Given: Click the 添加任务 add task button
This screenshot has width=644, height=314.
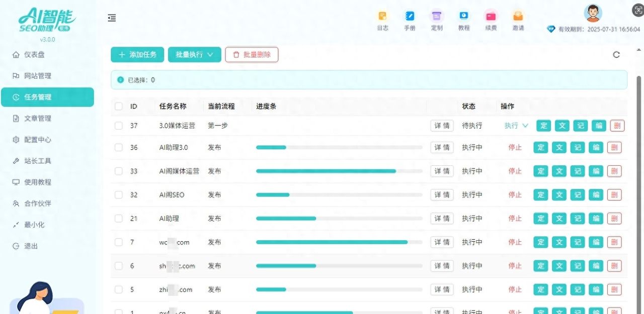Looking at the screenshot, I should [137, 54].
